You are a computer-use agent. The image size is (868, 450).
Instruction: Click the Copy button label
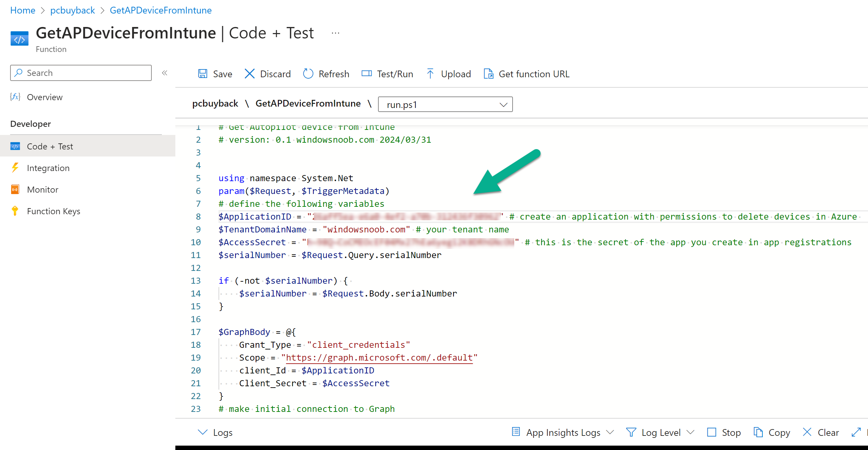[x=779, y=432]
